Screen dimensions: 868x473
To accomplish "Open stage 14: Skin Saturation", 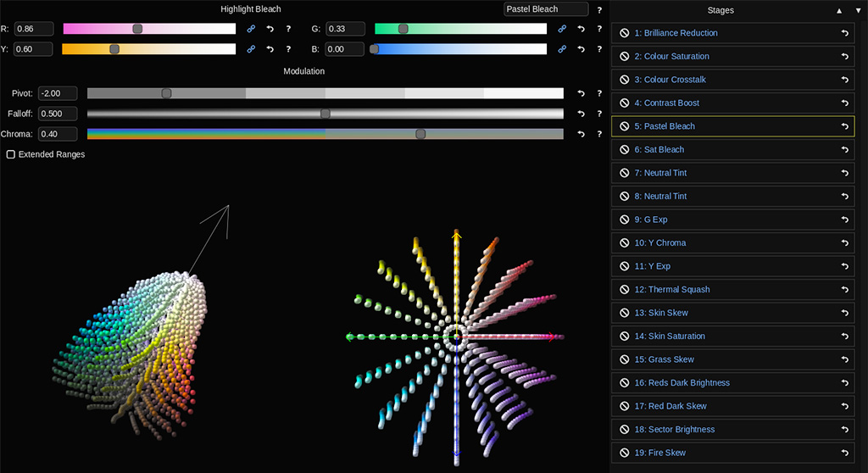I will pyautogui.click(x=733, y=337).
